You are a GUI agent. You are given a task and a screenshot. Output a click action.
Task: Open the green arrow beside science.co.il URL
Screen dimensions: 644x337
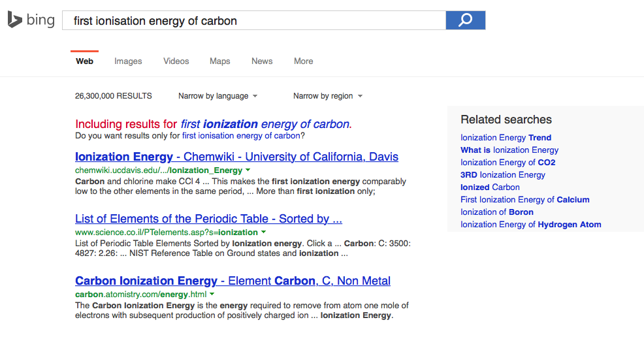click(x=264, y=232)
